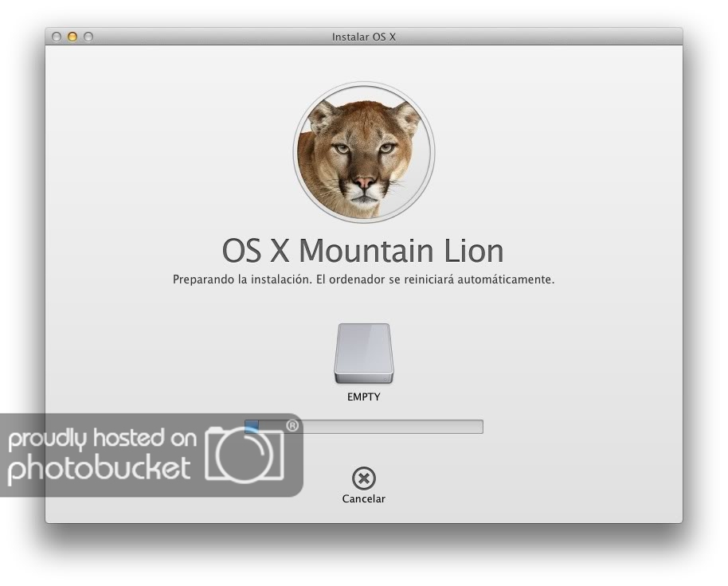Viewport: 728px width, 586px height.
Task: Click the OS X Mountain Lion cougar logo
Action: [x=363, y=150]
